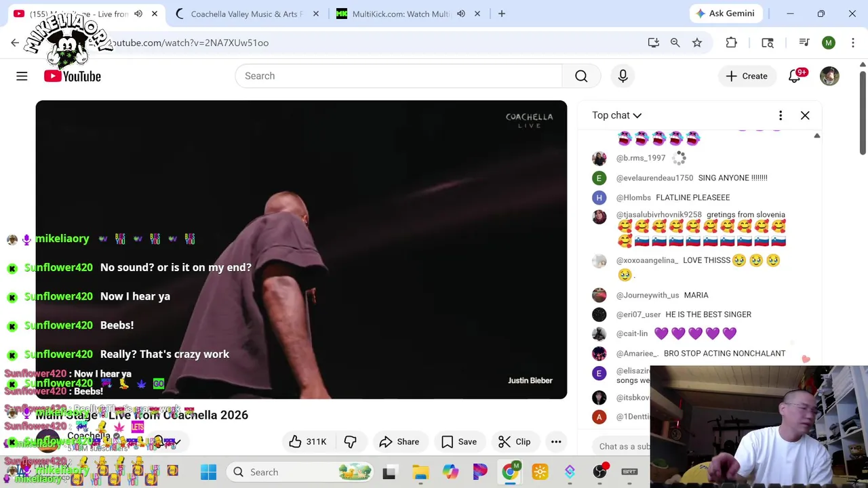Like the video showing 311K
This screenshot has height=488, width=868.
pyautogui.click(x=308, y=442)
